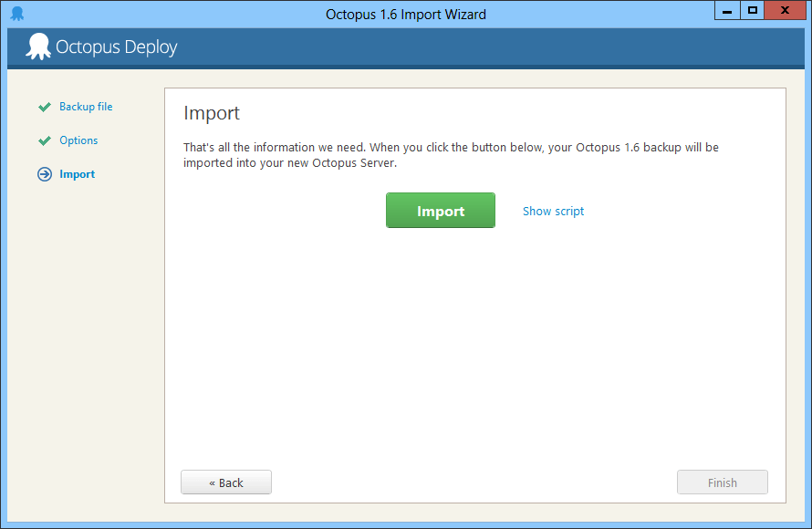This screenshot has height=529, width=812.
Task: Click the octopus icon in the title bar
Action: pyautogui.click(x=16, y=14)
